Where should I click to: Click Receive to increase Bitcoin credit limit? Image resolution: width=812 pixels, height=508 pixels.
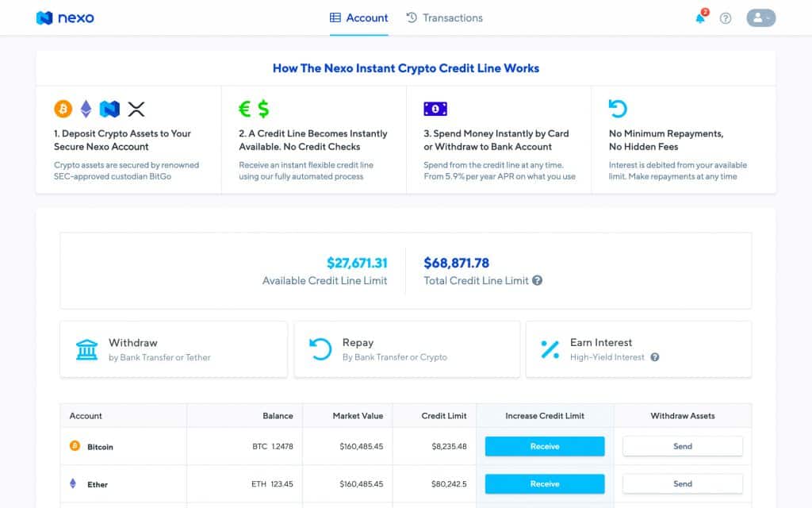click(544, 446)
